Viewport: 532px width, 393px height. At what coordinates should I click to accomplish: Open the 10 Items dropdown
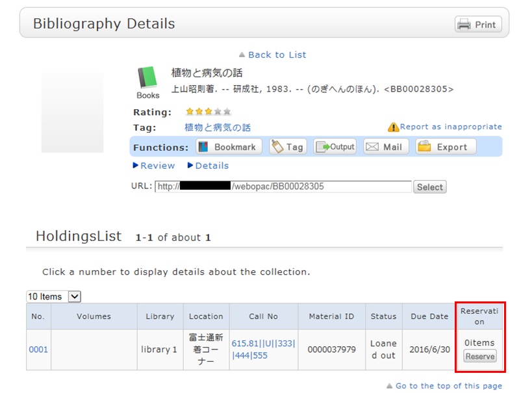[x=53, y=296]
